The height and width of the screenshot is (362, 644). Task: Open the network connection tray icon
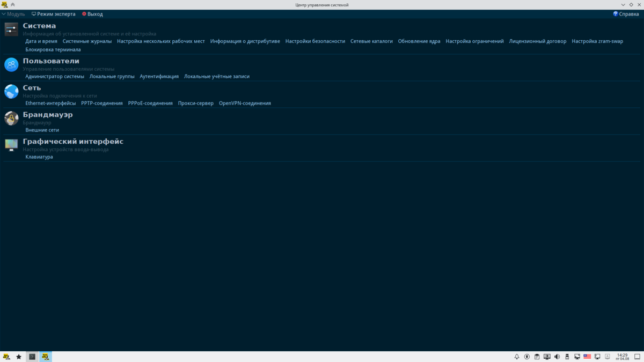click(x=597, y=357)
